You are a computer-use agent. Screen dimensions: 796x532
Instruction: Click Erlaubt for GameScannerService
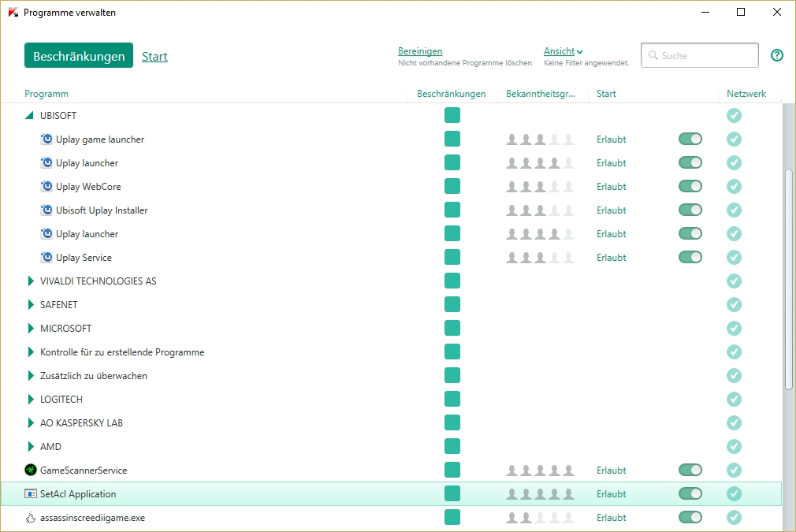(x=612, y=470)
